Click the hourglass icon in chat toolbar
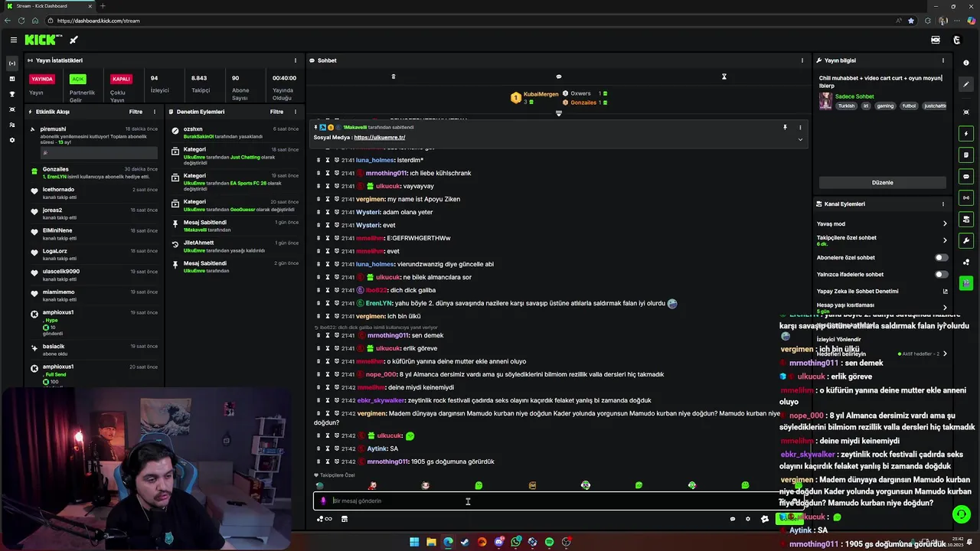 (724, 77)
